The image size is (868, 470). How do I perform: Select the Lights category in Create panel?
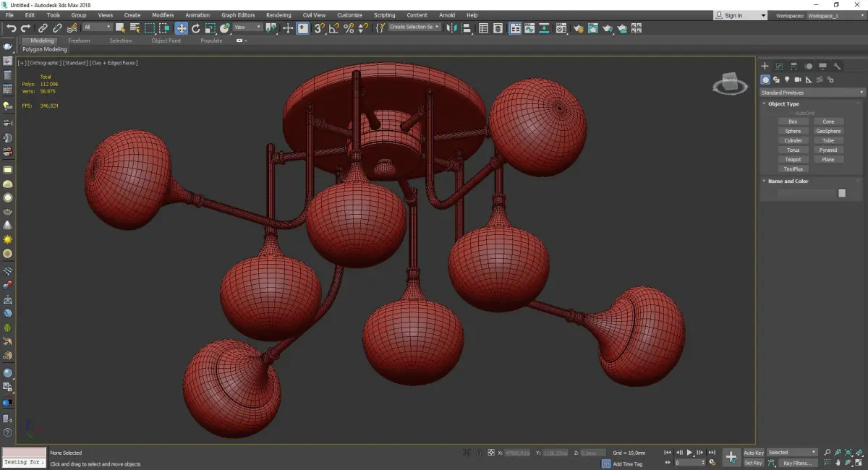[x=787, y=80]
